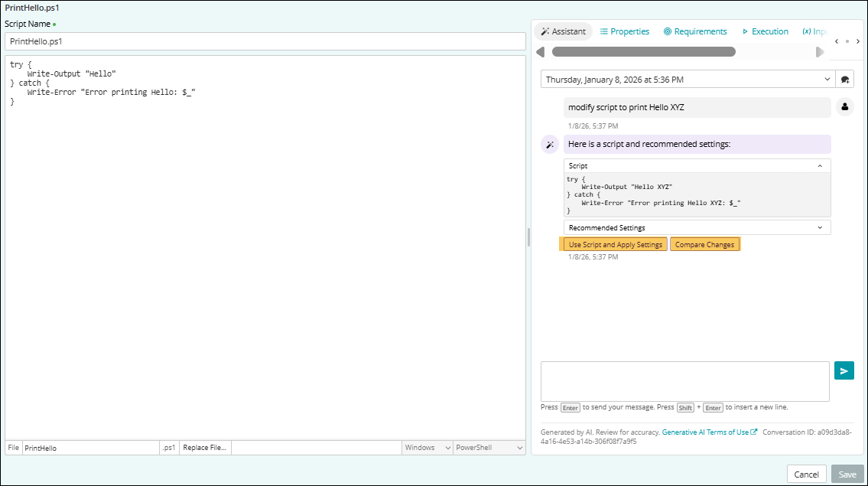Go to next tab page chevron
The height and width of the screenshot is (486, 868).
coord(858,41)
